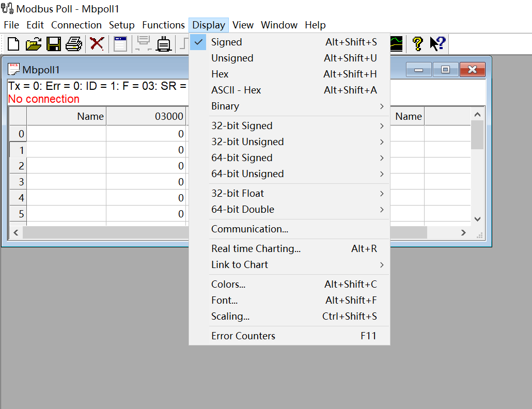This screenshot has height=409, width=532.
Task: Close the Mbpoll1 child window
Action: click(x=472, y=70)
